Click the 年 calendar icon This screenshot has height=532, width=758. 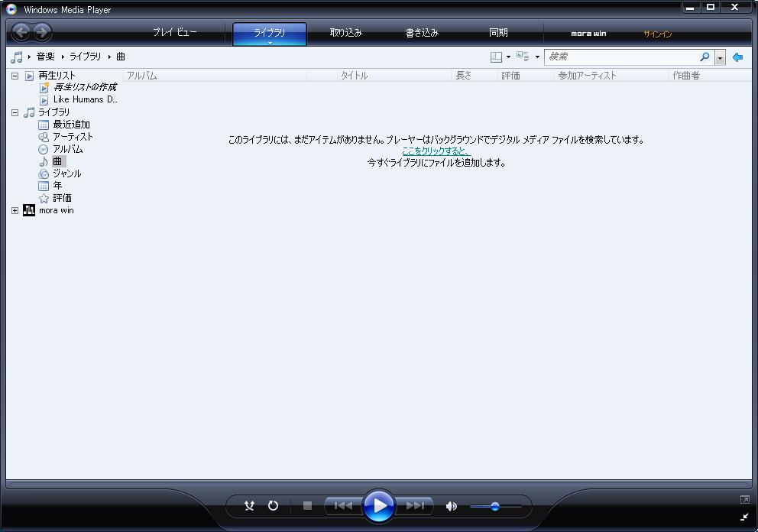pyautogui.click(x=44, y=186)
